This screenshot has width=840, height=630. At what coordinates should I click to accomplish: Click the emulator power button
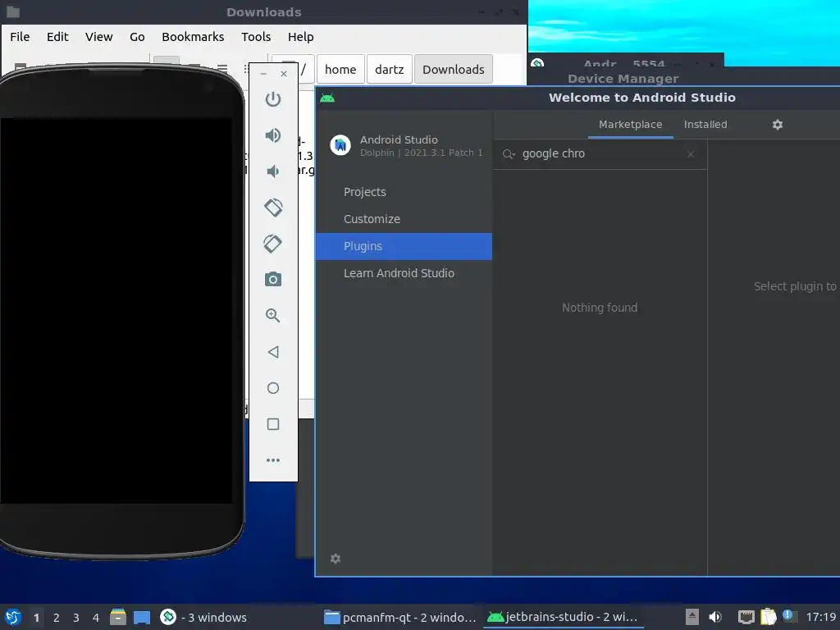coord(272,99)
